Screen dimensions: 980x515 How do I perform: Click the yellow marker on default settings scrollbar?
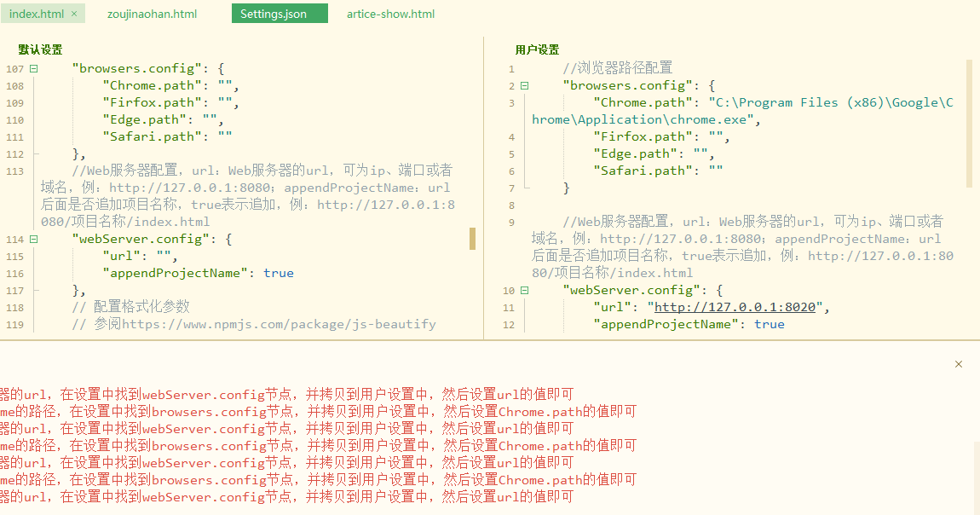click(x=472, y=239)
